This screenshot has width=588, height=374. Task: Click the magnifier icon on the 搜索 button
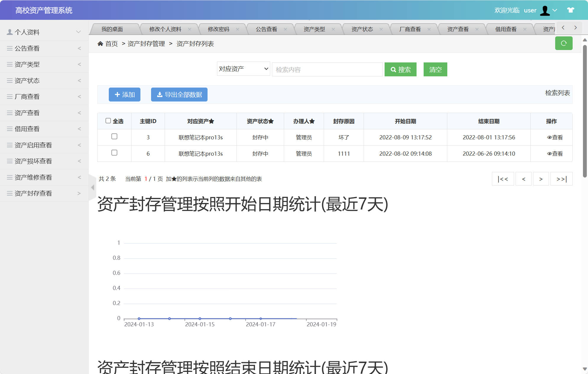coord(393,69)
